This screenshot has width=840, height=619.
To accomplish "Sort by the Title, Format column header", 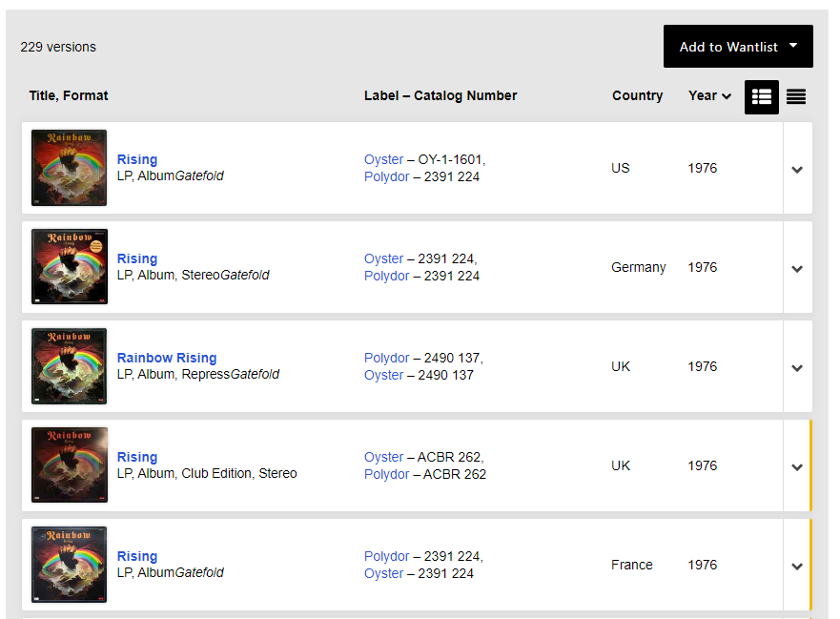I will 68,95.
